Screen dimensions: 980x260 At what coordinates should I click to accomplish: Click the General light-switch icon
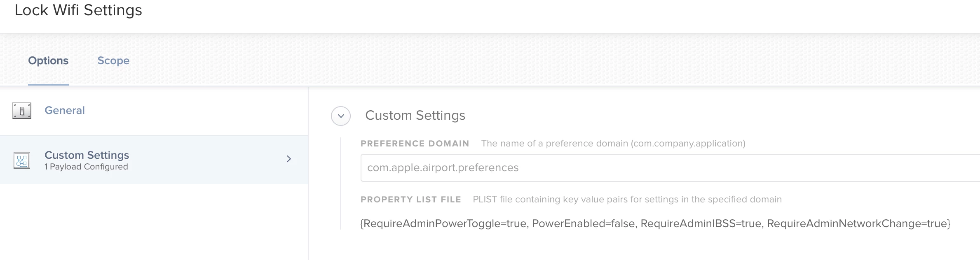click(22, 111)
